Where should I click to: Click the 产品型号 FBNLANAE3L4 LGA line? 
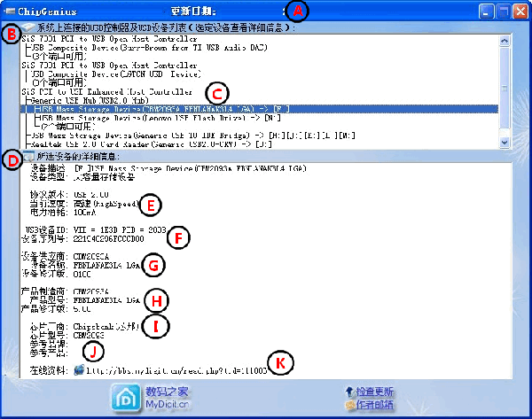click(x=85, y=300)
